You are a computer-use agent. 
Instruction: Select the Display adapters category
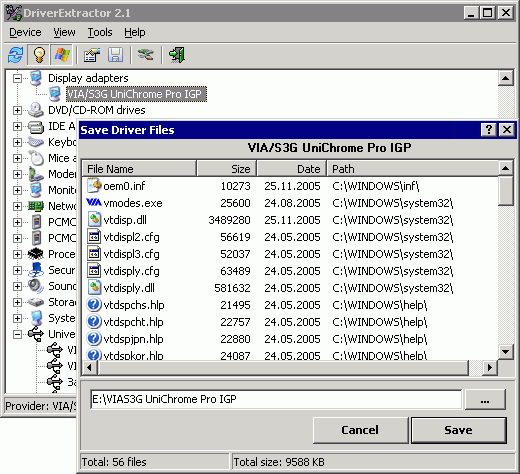[88, 78]
